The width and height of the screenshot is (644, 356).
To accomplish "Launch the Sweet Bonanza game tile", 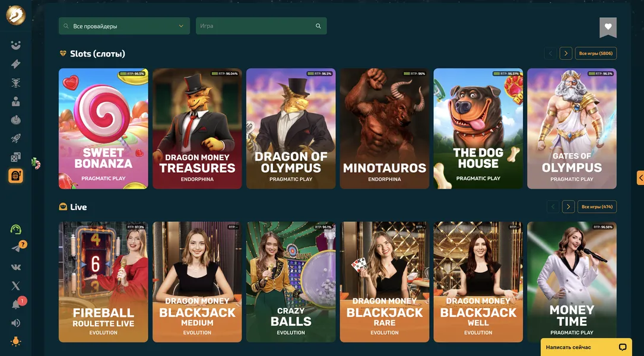I will point(103,129).
